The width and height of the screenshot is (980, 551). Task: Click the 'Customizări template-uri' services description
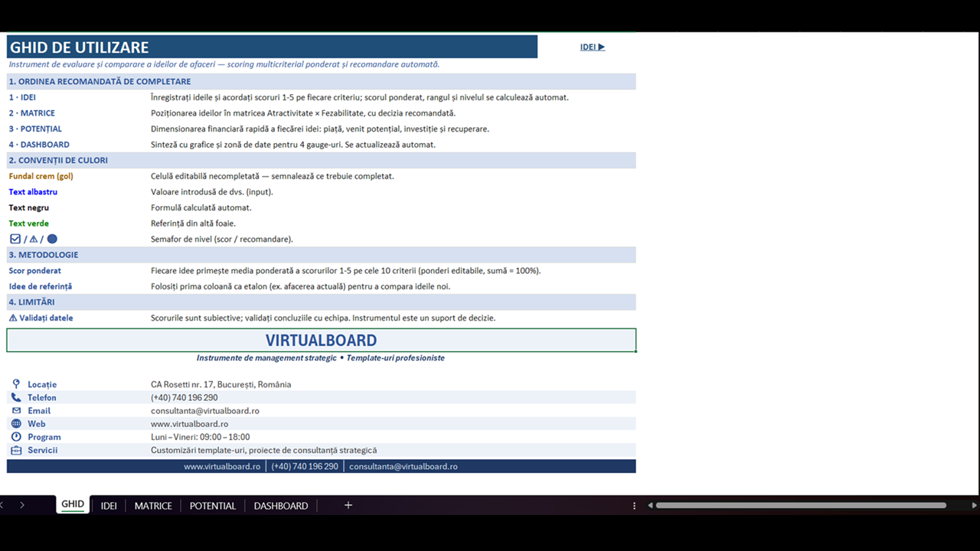[263, 450]
